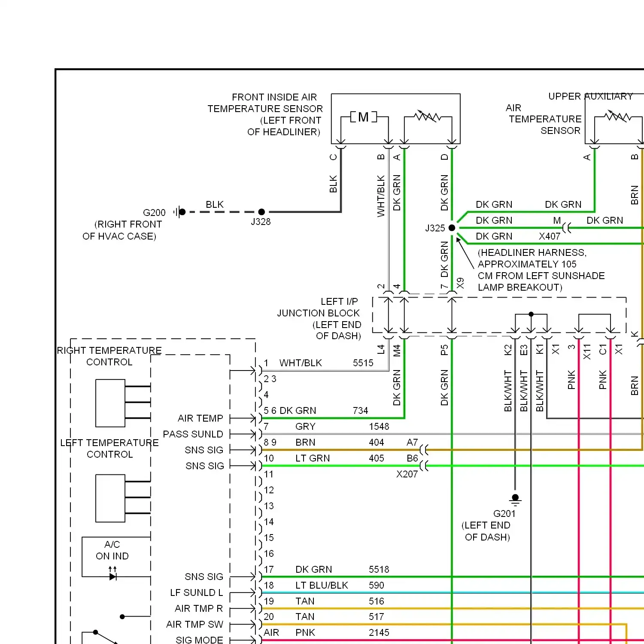The height and width of the screenshot is (644, 644).
Task: Click circuit number 1548
Action: [x=379, y=426]
